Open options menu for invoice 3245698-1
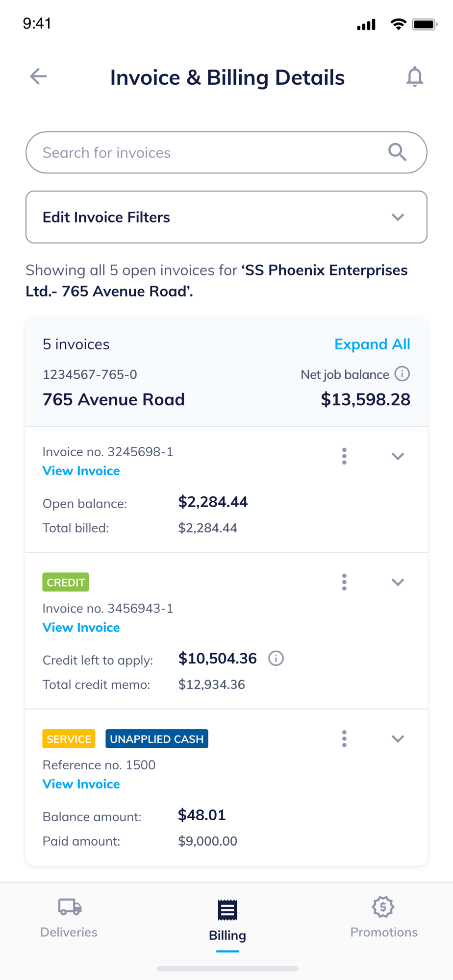This screenshot has height=980, width=453. click(344, 456)
